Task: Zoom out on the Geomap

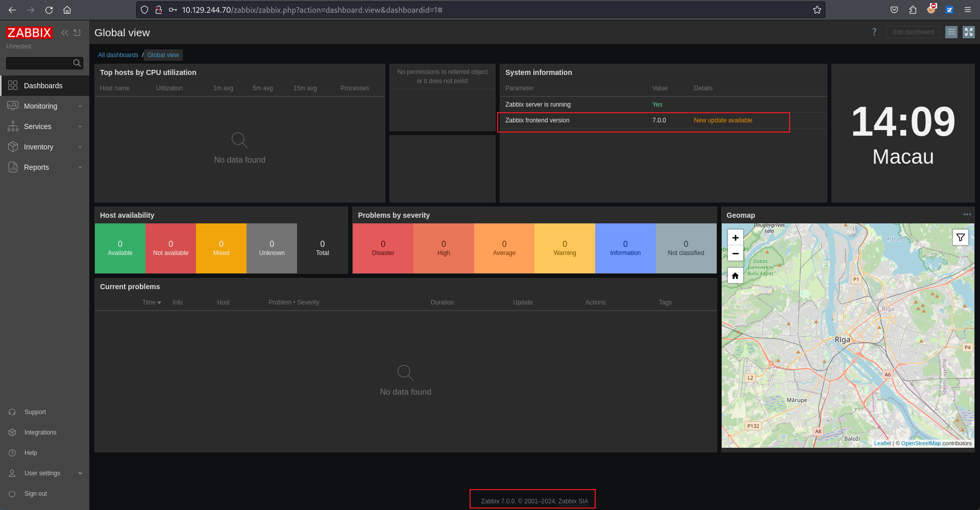Action: pos(736,253)
